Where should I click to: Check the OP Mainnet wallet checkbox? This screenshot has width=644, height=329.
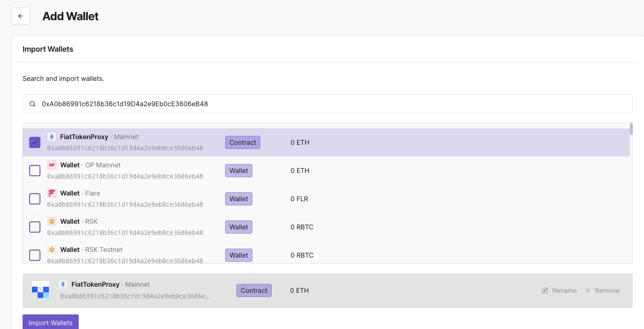tap(35, 171)
